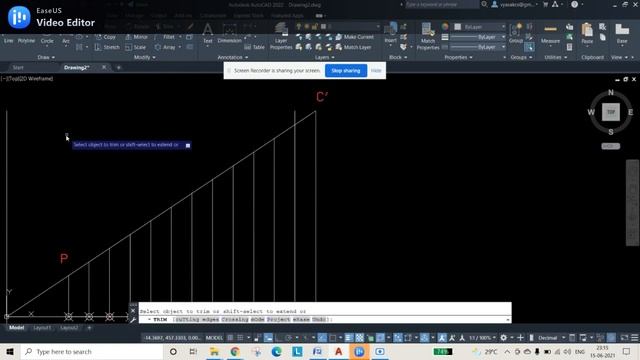Open the linetype ByLayer dropdown
The height and width of the screenshot is (360, 640).
478,47
